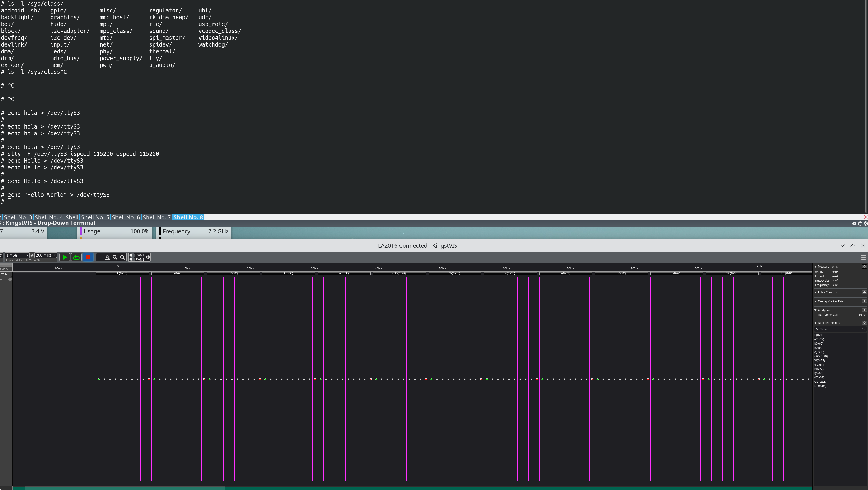
Task: Close the current terminal tab with red X
Action: point(866,217)
